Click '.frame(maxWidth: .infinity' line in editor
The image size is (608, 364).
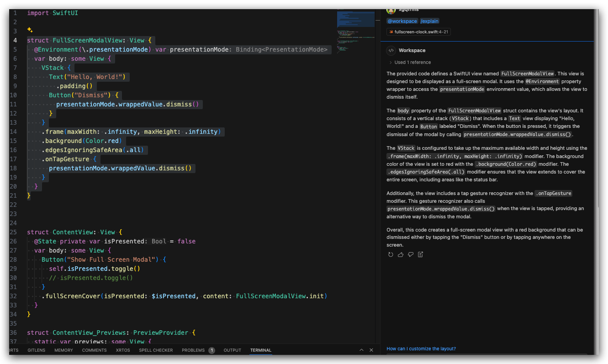131,132
